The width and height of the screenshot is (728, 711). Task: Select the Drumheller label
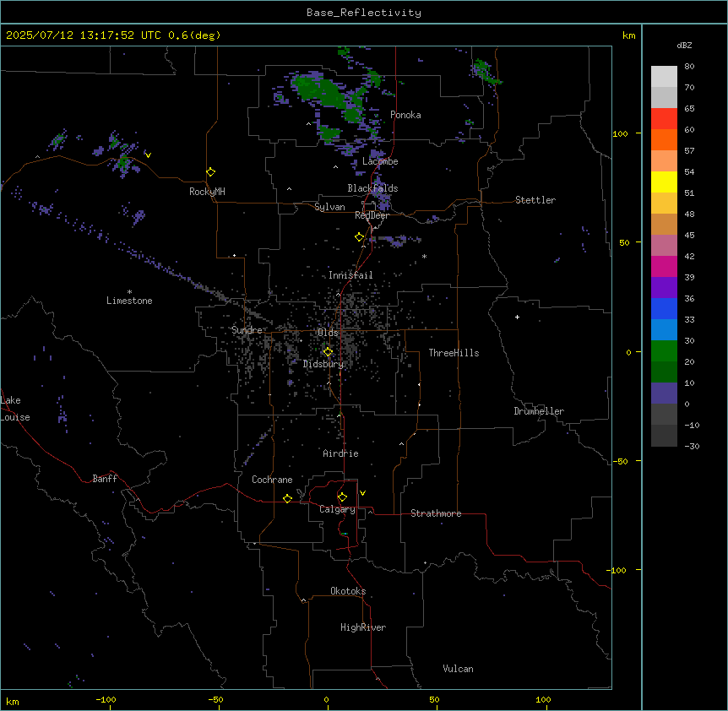(539, 411)
